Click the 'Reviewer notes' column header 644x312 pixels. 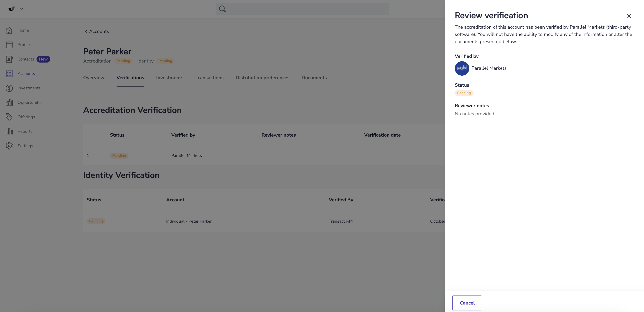coord(278,135)
